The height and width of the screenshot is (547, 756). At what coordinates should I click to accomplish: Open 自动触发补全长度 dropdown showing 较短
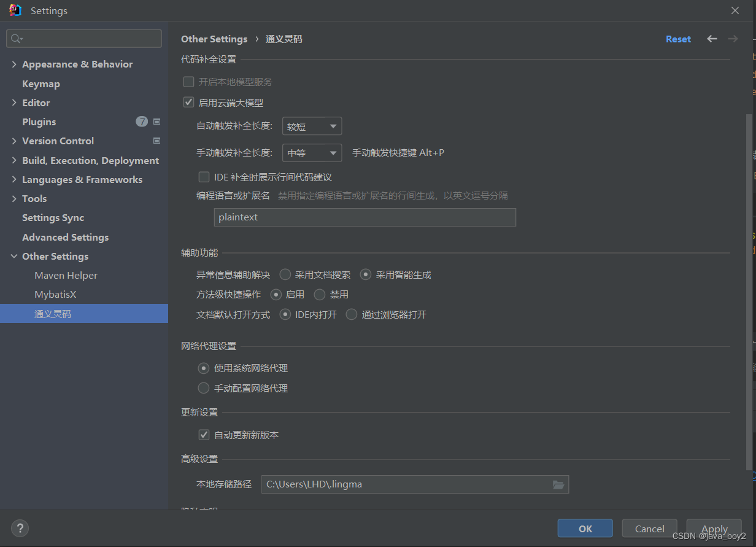(x=312, y=126)
